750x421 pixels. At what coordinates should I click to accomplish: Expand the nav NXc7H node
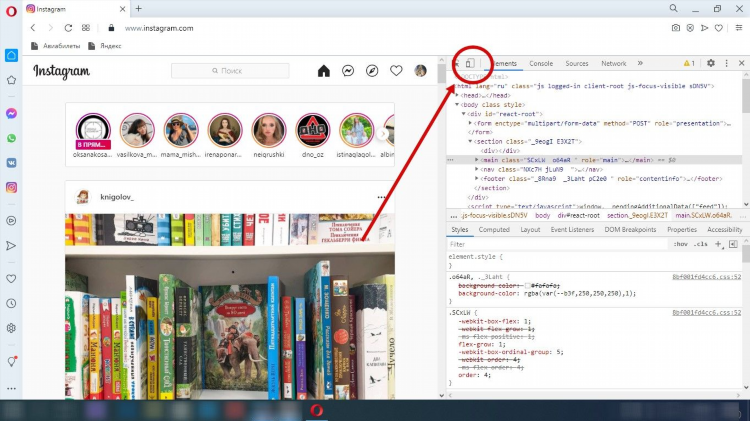coord(477,169)
